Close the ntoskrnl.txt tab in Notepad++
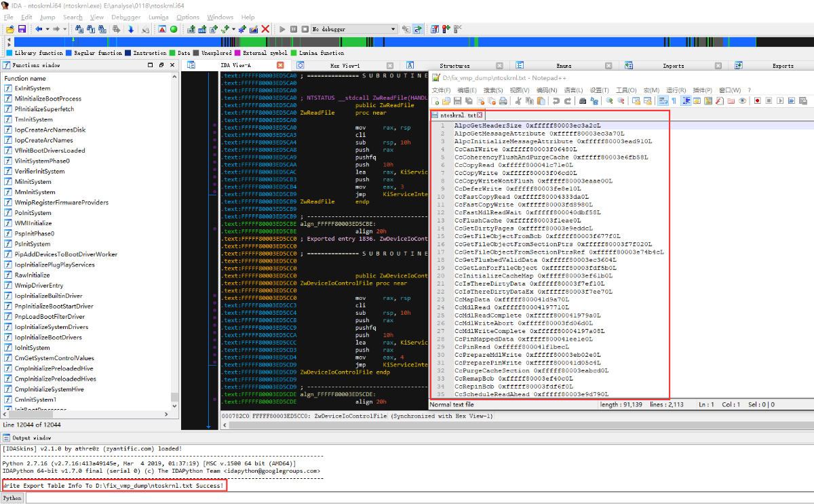This screenshot has height=504, width=814. coord(480,115)
